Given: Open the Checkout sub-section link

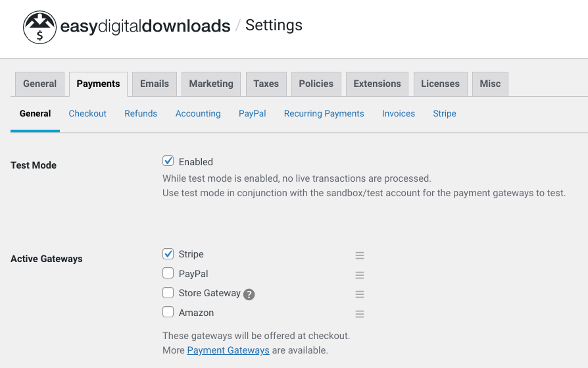Looking at the screenshot, I should [87, 113].
